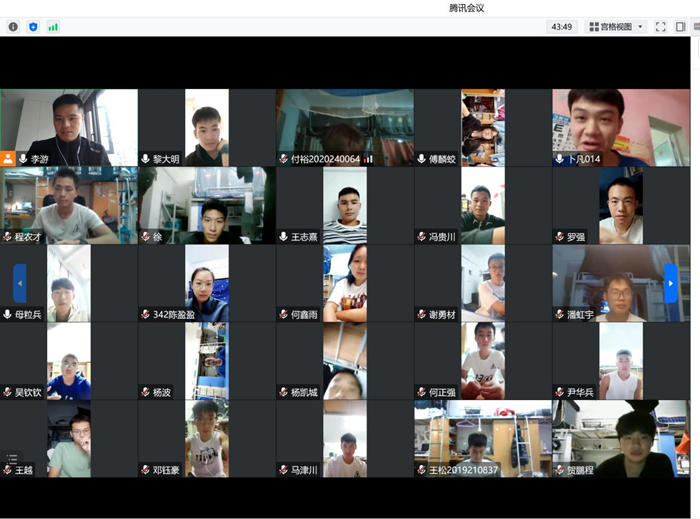
Task: Go to previous page with left blue arrow
Action: [20, 283]
